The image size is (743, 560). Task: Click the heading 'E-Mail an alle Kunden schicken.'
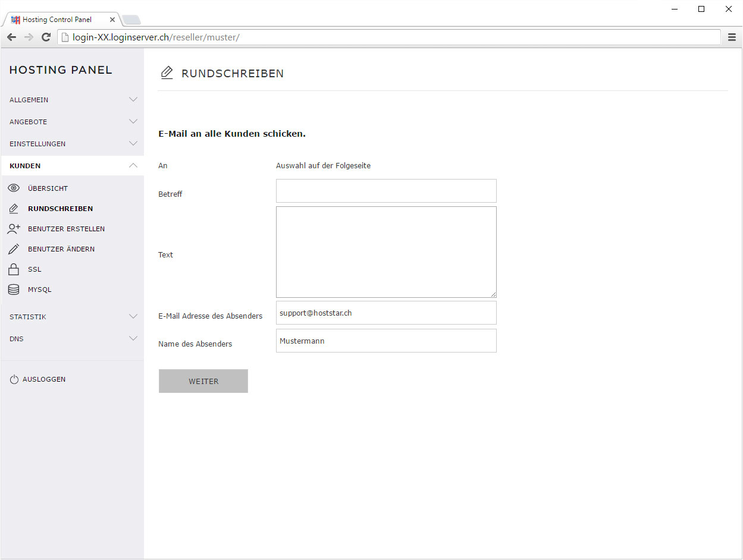coord(232,134)
